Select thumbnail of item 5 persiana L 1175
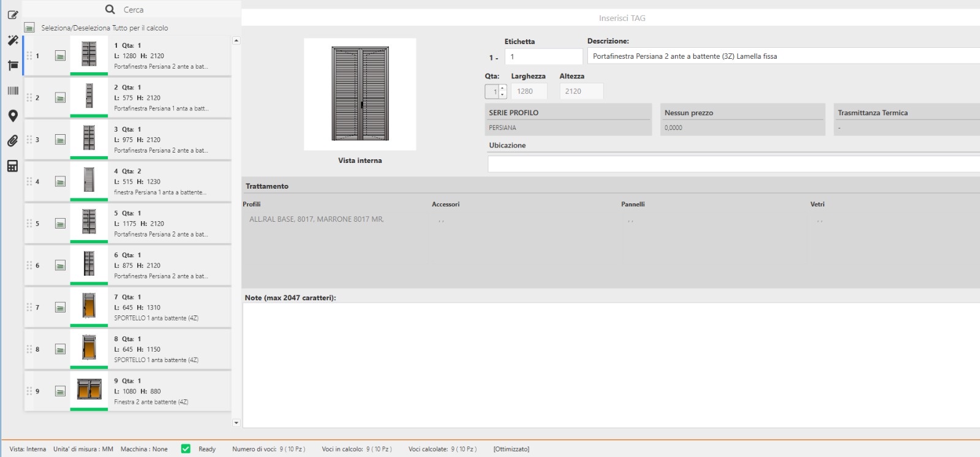Image resolution: width=980 pixels, height=457 pixels. [89, 222]
